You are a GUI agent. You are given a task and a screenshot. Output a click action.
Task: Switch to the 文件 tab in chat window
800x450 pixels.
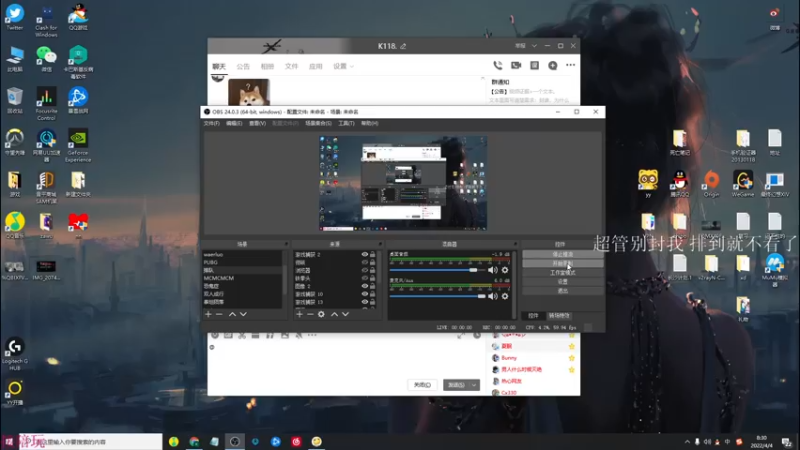291,66
